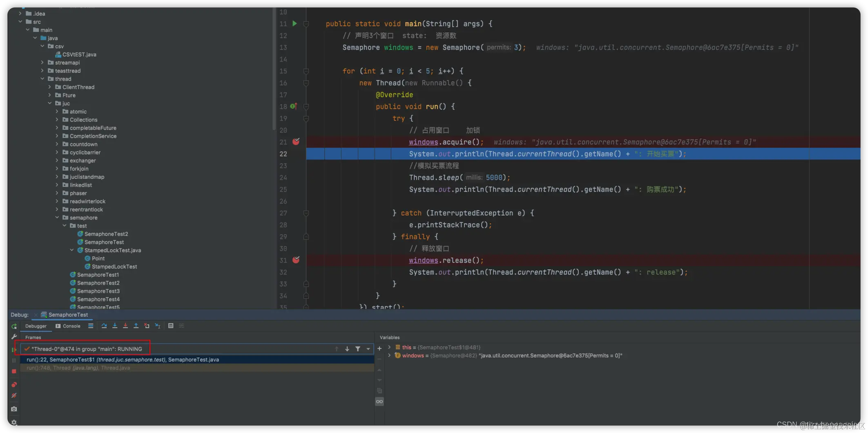Open Evaluate Expression calculator icon
Viewport: 868px width, 433px height.
click(x=171, y=326)
